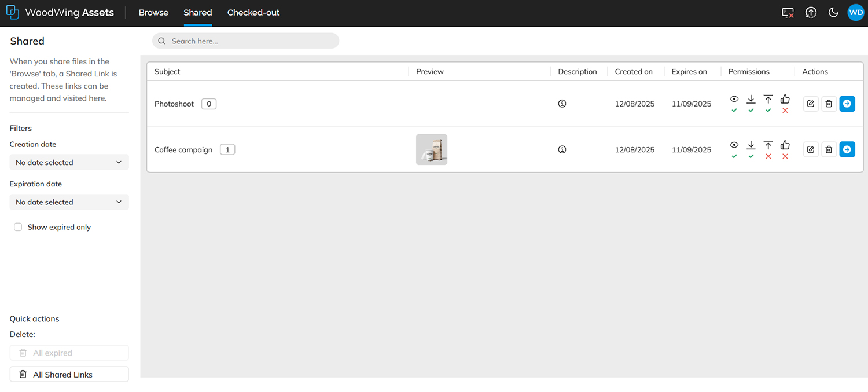Check the Show expired only checkbox
Image resolution: width=868 pixels, height=392 pixels.
(18, 227)
